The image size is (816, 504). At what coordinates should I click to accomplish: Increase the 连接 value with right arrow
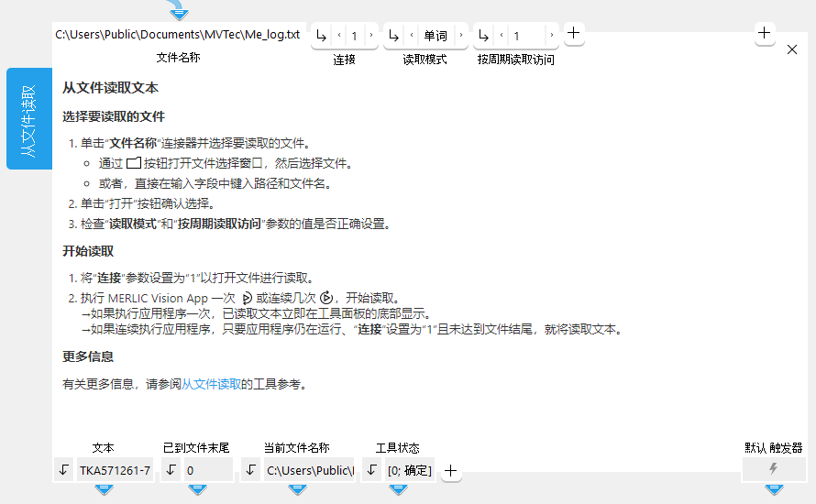coord(370,36)
